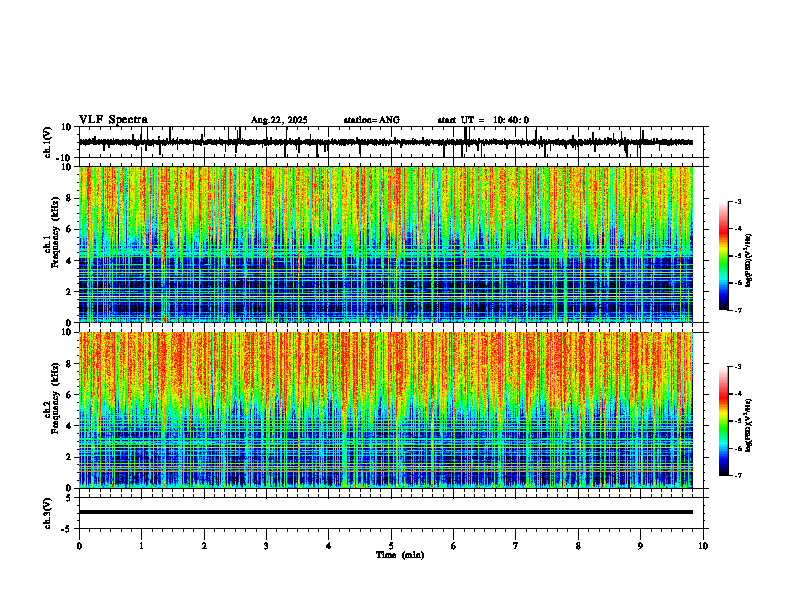Click the time axis tick label '2'
The image size is (792, 612).
[x=204, y=546]
